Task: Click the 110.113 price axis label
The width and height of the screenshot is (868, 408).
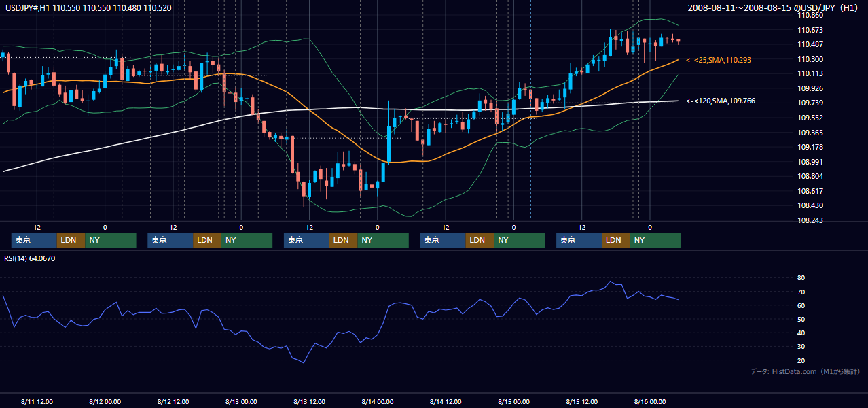Action: [811, 73]
